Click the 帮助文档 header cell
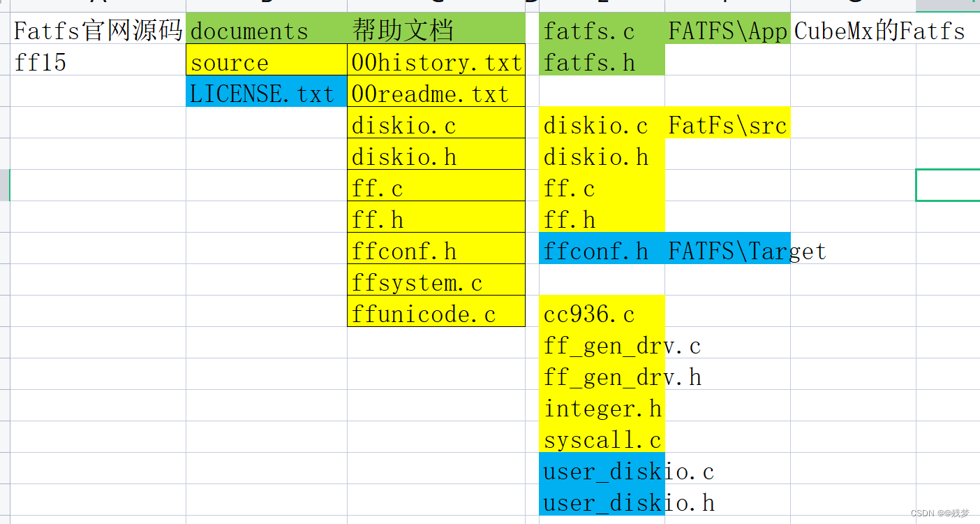 point(436,29)
